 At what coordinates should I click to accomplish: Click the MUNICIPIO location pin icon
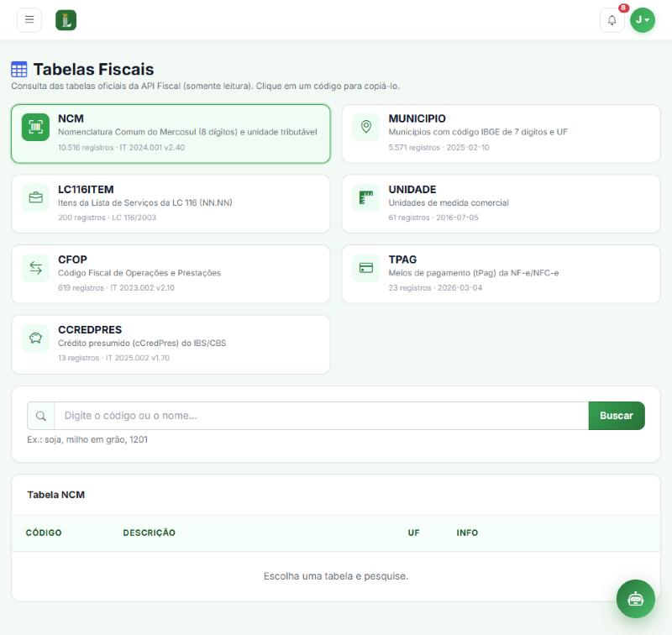pyautogui.click(x=366, y=127)
